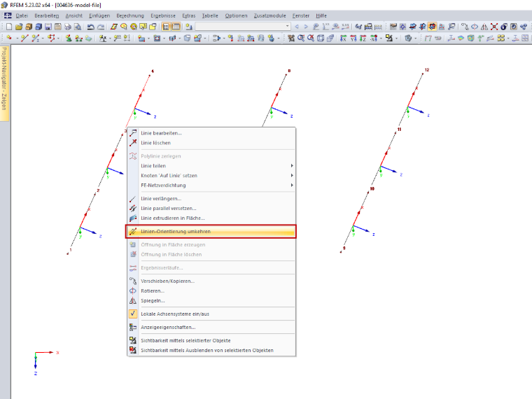Open dropdown arrow beside new node tool
The width and height of the screenshot is (532, 399).
coord(17,38)
